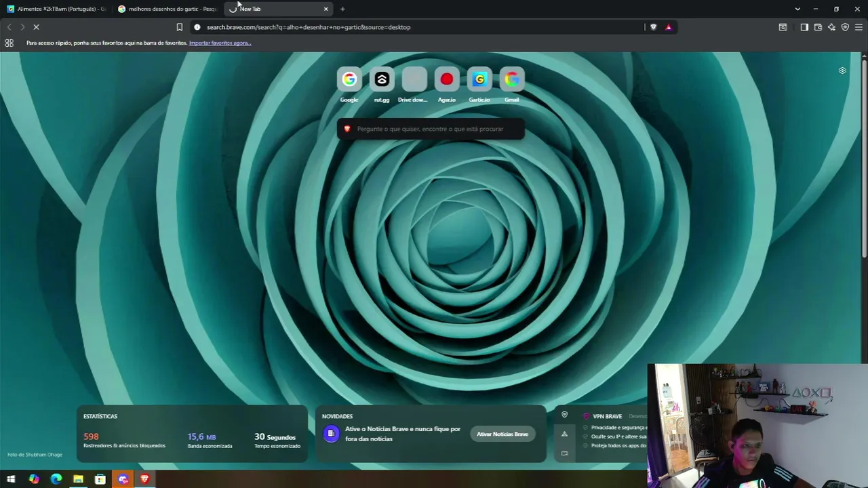The image size is (868, 488).
Task: Open the Gartic.io shortcut tile
Action: tap(479, 80)
